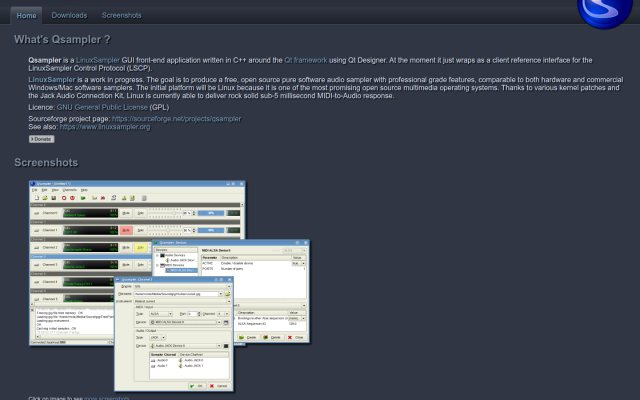
Task: Switch to the Downloads tab
Action: click(69, 16)
